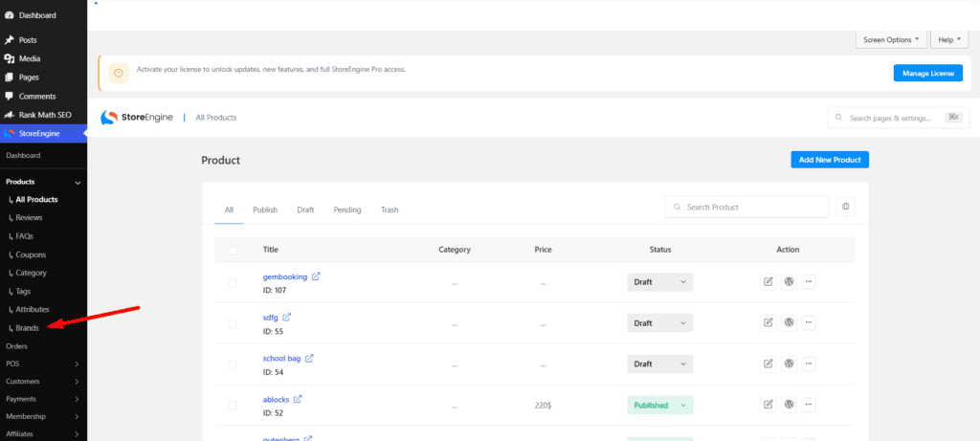Open more options for school bag row
This screenshot has width=980, height=441.
pos(809,364)
